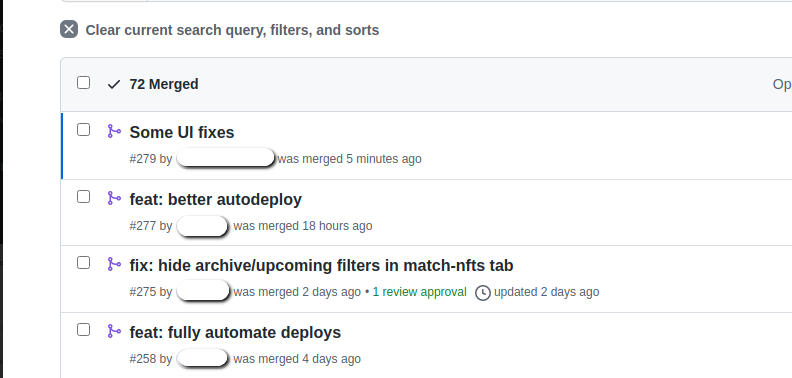Click checkmark icon beside 72 Merged
792x378 pixels.
[x=114, y=84]
